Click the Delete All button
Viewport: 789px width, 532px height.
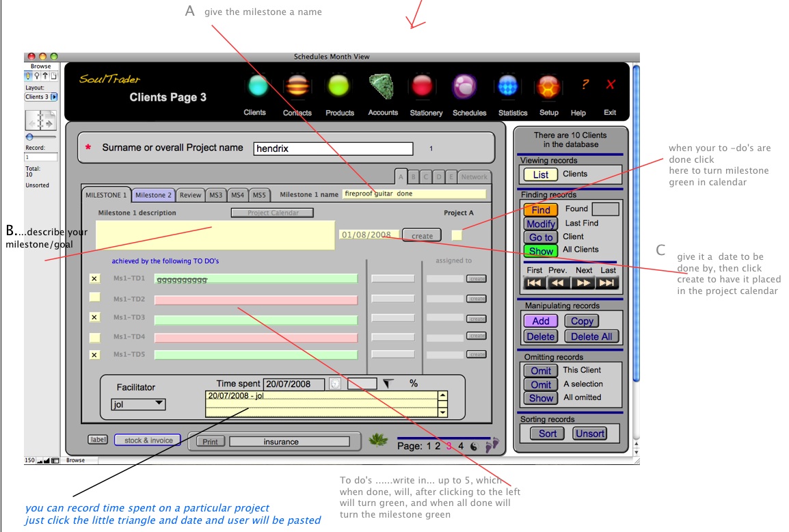click(592, 336)
